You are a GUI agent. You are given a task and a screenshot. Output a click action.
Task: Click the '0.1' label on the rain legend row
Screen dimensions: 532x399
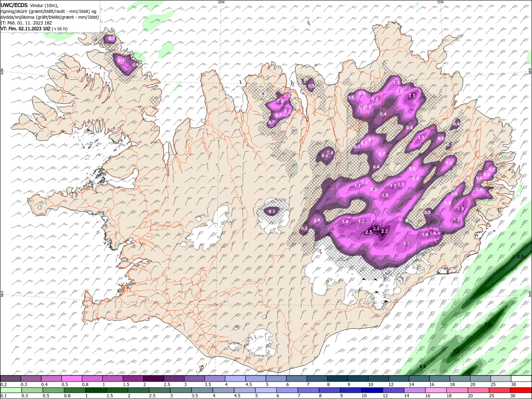(3, 396)
